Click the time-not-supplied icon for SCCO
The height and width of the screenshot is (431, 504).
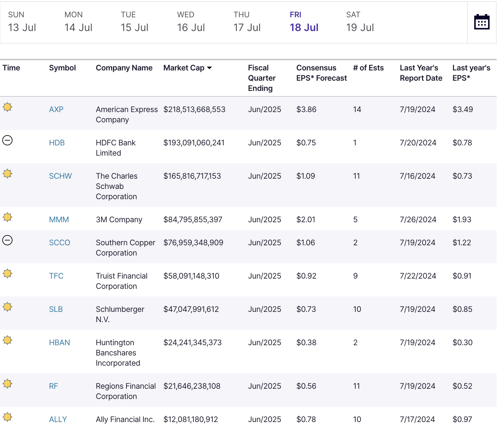[7, 240]
